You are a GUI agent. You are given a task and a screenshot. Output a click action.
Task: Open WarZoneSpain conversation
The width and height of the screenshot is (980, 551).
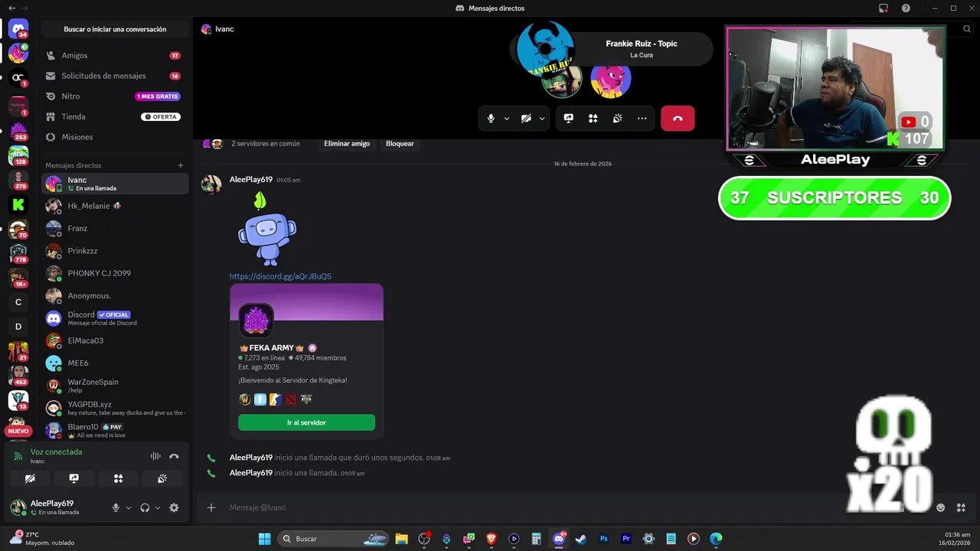click(115, 386)
